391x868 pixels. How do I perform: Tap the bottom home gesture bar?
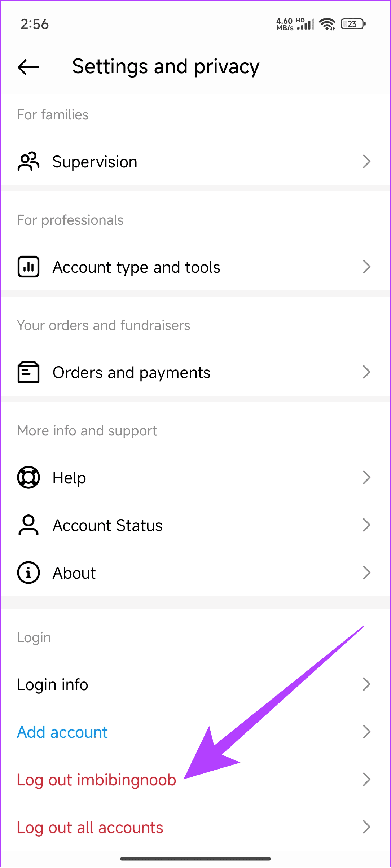pos(195,859)
